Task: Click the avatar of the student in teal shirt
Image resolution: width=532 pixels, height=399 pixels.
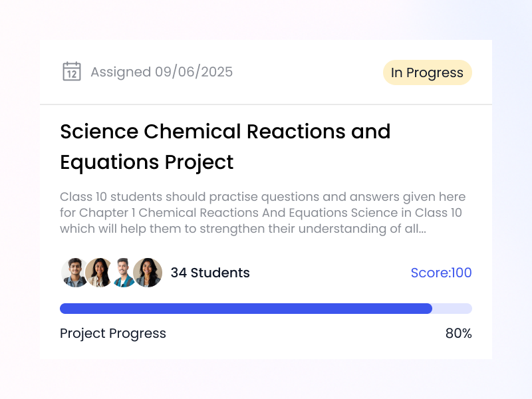Action: point(123,273)
